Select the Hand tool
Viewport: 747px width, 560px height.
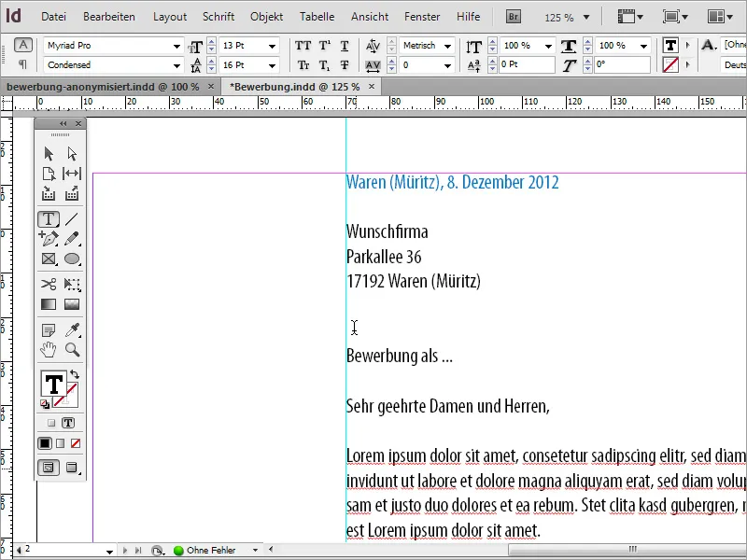[x=49, y=349]
